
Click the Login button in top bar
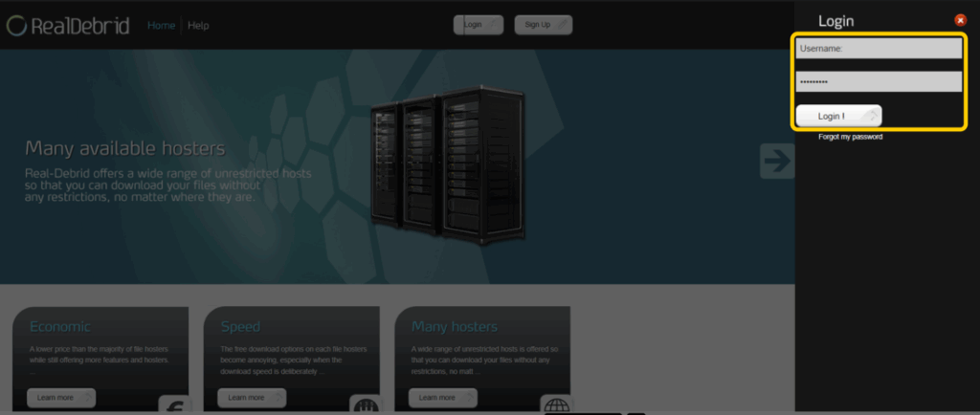pos(478,25)
